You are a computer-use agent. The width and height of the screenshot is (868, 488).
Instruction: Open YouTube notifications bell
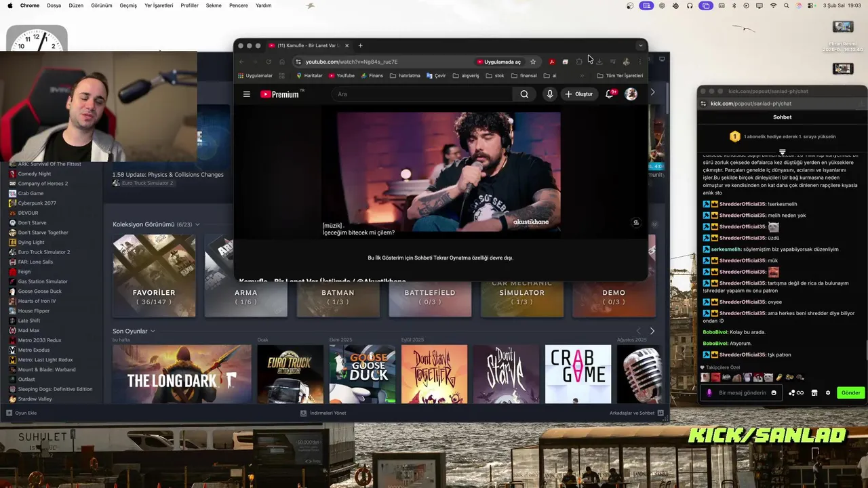coord(610,94)
